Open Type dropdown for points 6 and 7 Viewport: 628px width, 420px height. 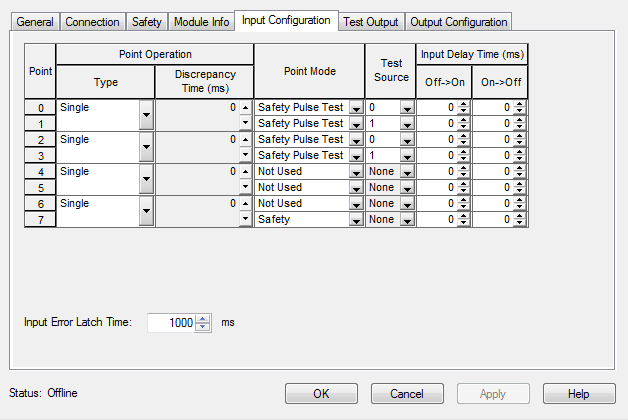[147, 211]
